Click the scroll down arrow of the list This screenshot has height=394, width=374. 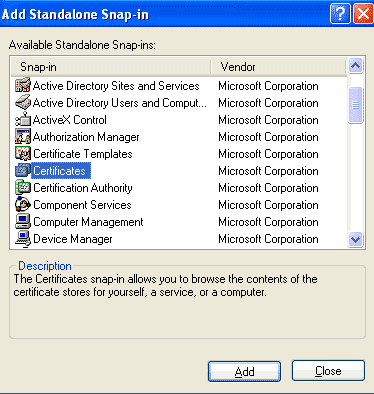(x=355, y=239)
